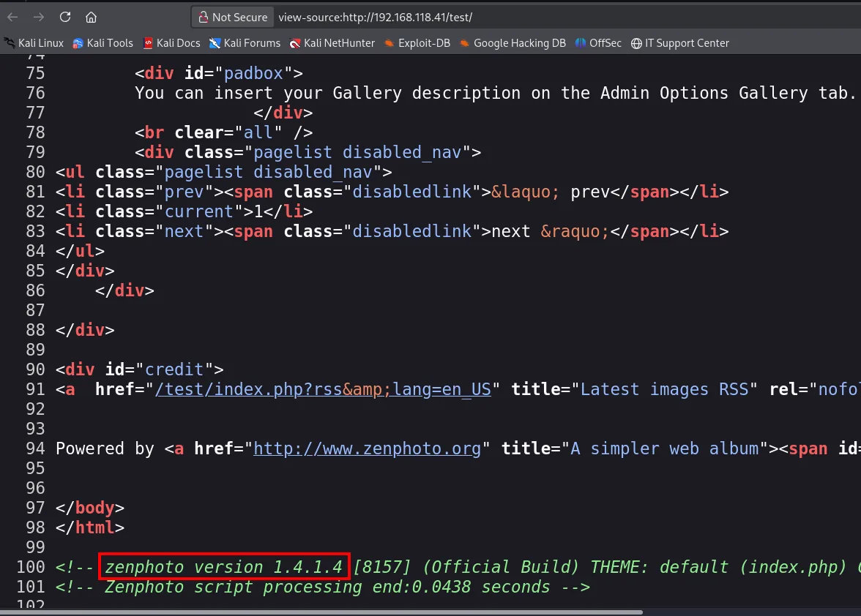This screenshot has height=616, width=861.
Task: Click the 'zenphoto version 1.4.1.4' comment text
Action: tap(223, 567)
